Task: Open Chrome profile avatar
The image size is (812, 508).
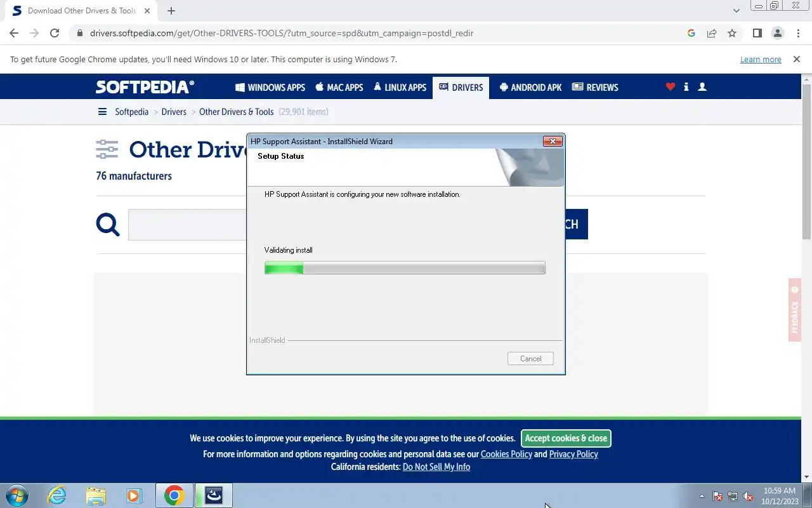Action: pyautogui.click(x=777, y=33)
